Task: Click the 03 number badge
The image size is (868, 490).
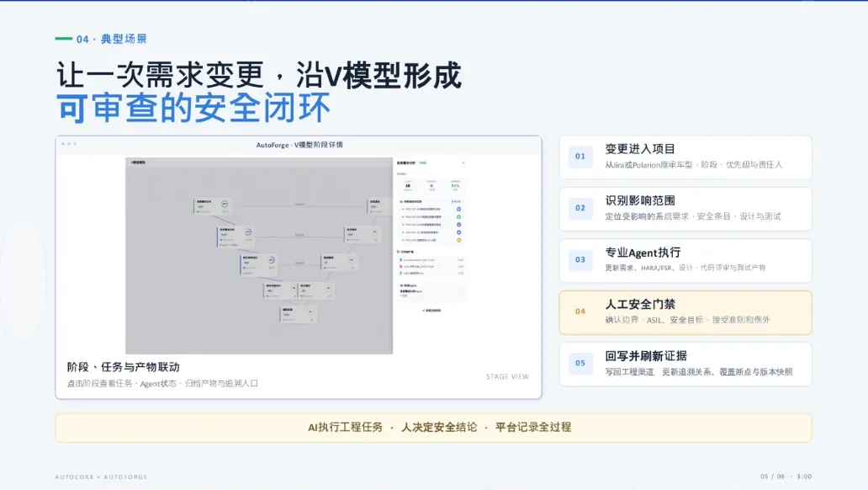Action: pos(580,259)
